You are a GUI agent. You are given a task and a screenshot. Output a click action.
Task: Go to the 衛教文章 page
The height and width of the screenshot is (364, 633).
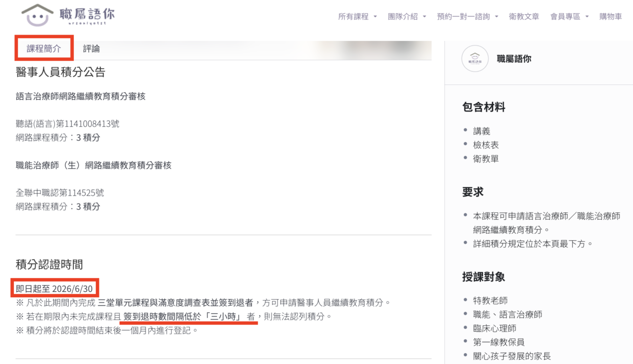(x=524, y=17)
